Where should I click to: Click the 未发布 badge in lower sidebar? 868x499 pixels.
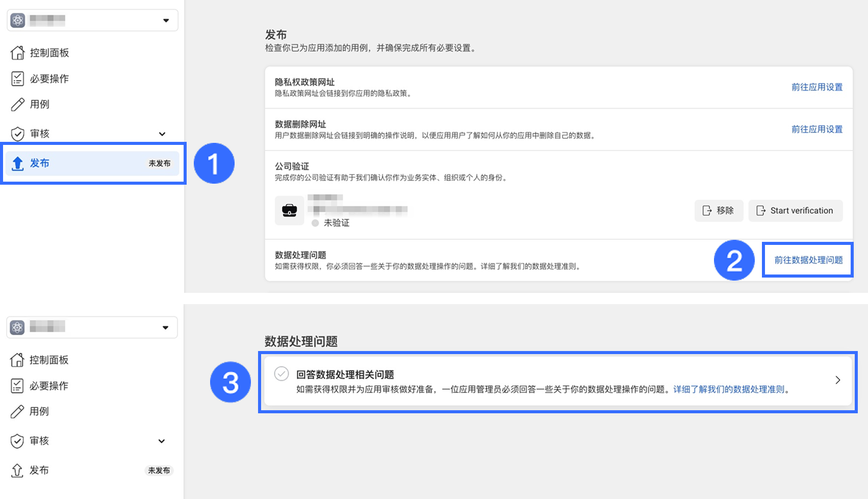click(x=159, y=470)
